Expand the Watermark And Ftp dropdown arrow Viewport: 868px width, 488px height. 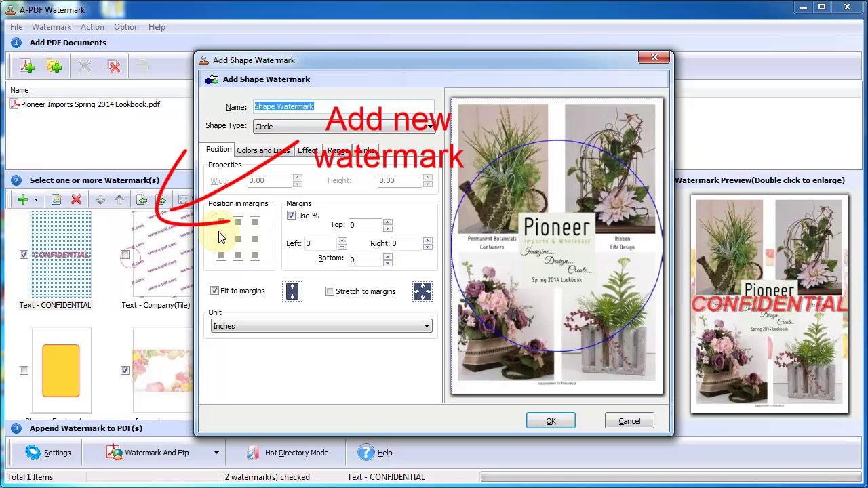coord(216,453)
